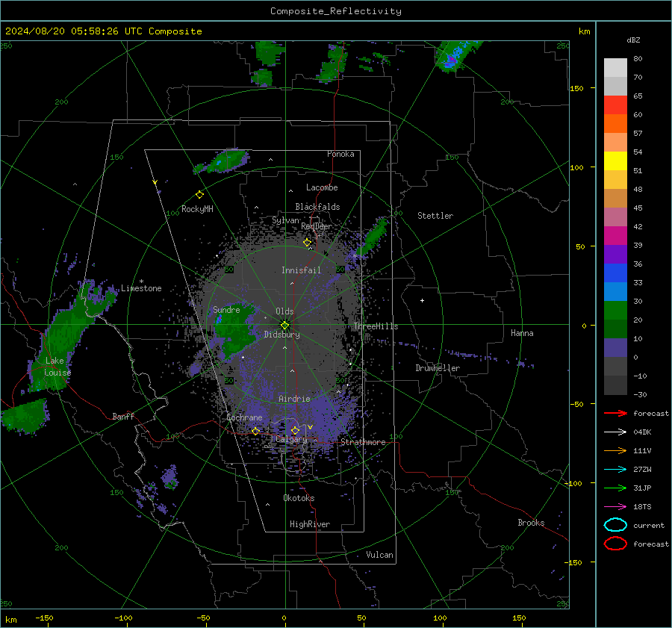Screen dimensions: 672x628
Task: Click the Okotoks label
Action: coord(299,498)
